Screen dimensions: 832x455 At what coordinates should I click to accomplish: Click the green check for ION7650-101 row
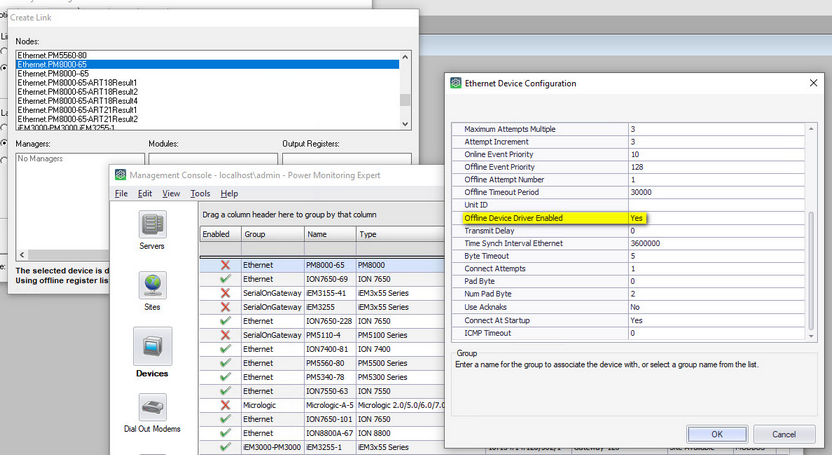click(226, 419)
